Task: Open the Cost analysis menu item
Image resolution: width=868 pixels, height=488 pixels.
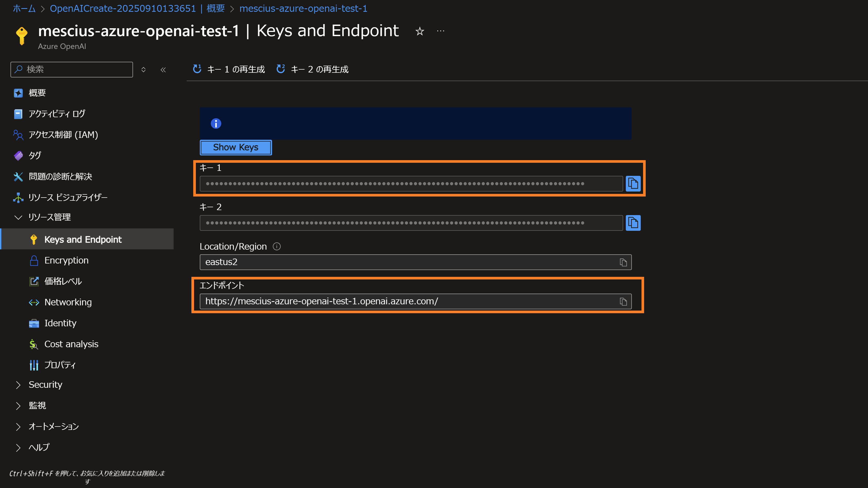Action: click(x=87, y=344)
